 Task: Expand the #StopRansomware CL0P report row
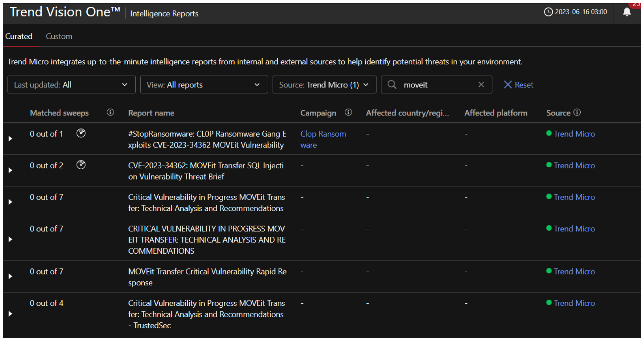coord(10,139)
